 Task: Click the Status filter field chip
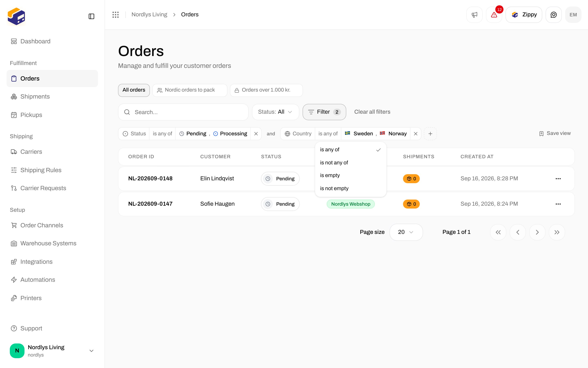(134, 134)
